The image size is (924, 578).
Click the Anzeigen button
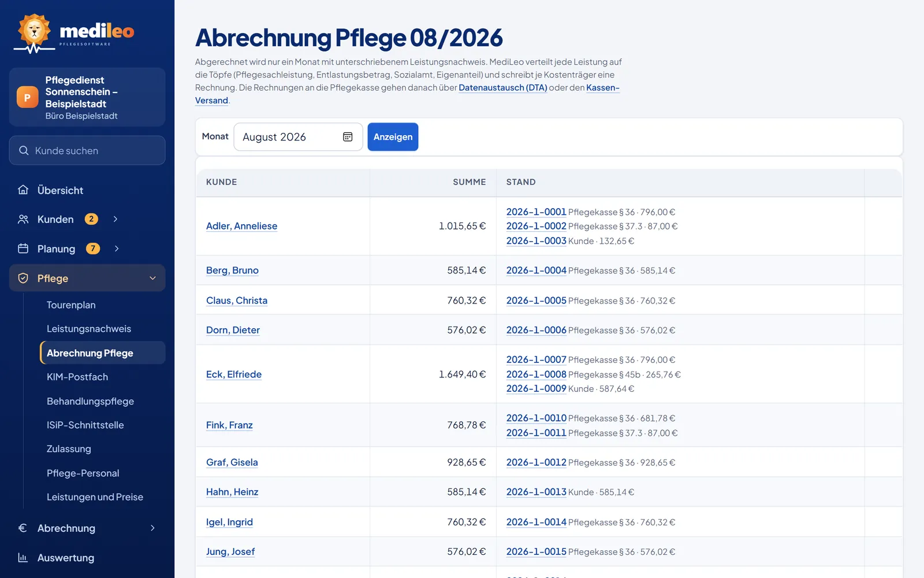(393, 137)
